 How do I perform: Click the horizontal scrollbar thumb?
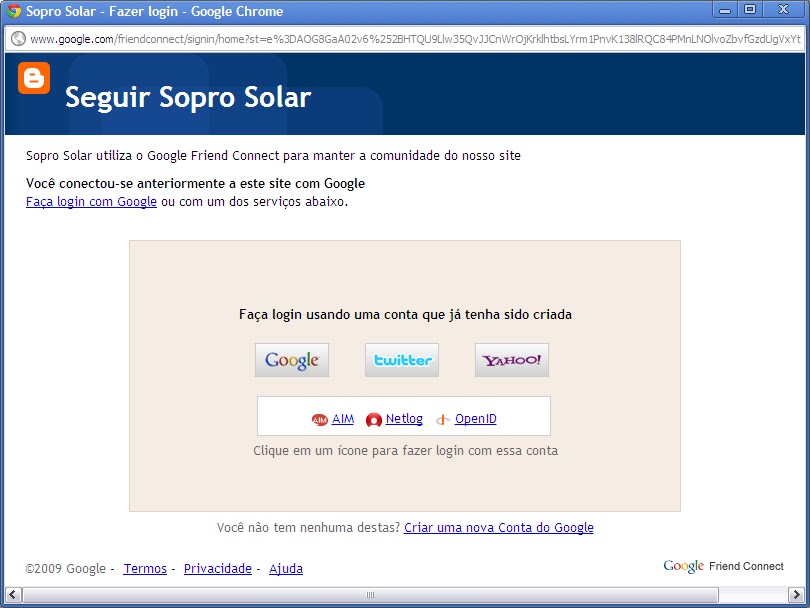click(370, 595)
